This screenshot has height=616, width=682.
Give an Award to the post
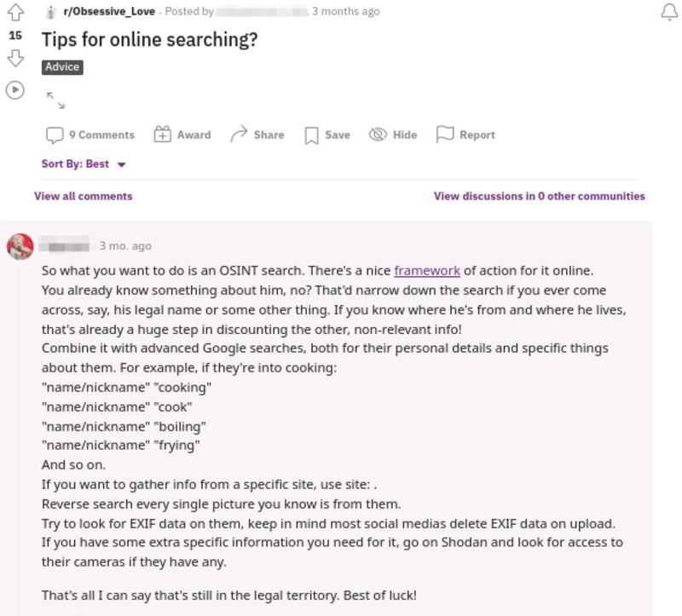tap(182, 135)
